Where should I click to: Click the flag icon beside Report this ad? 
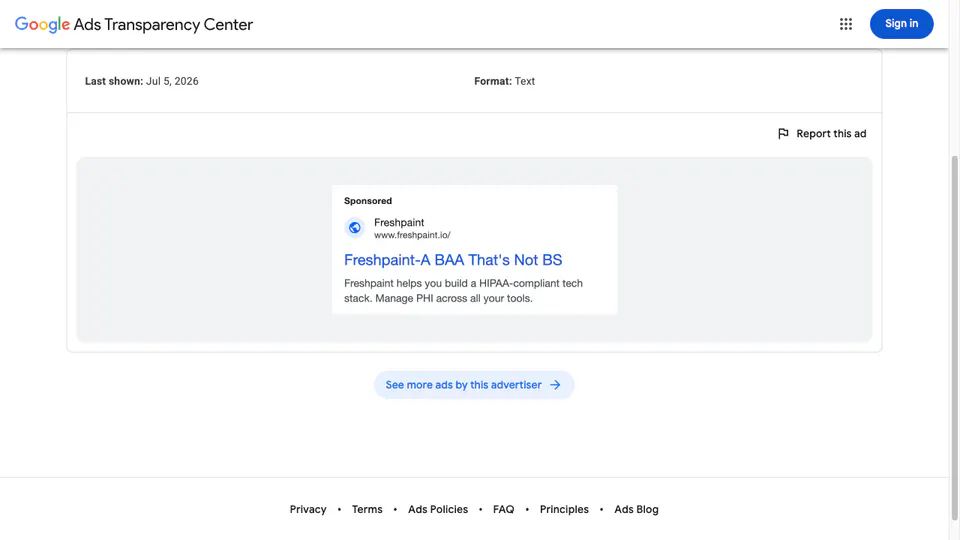click(x=783, y=133)
